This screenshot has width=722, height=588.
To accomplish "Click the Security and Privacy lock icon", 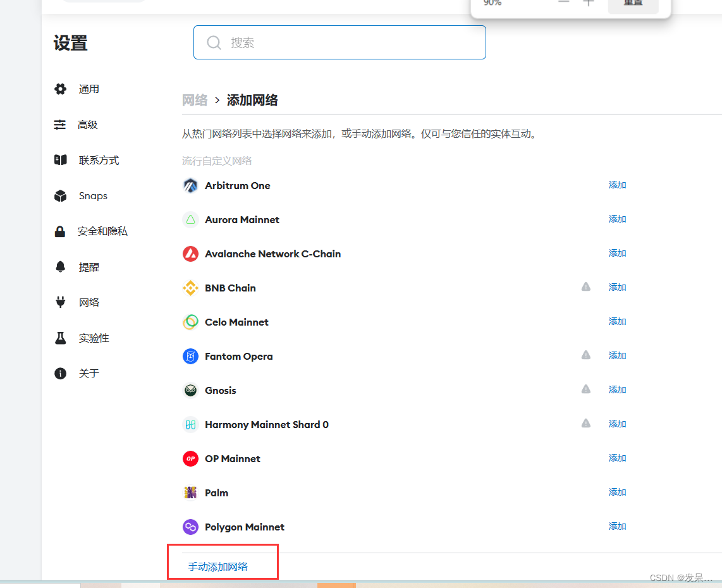I will [60, 231].
